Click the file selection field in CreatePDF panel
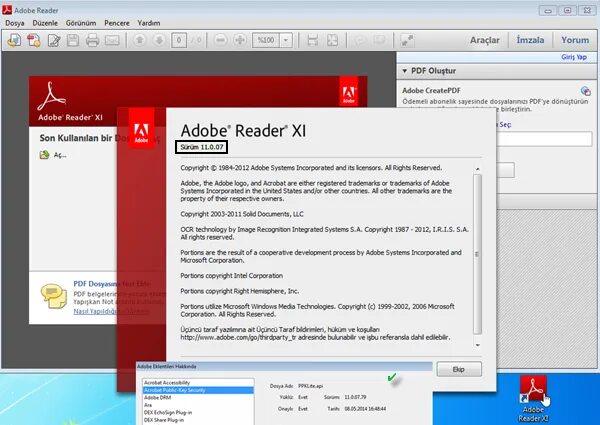600x425 pixels. coord(545,139)
